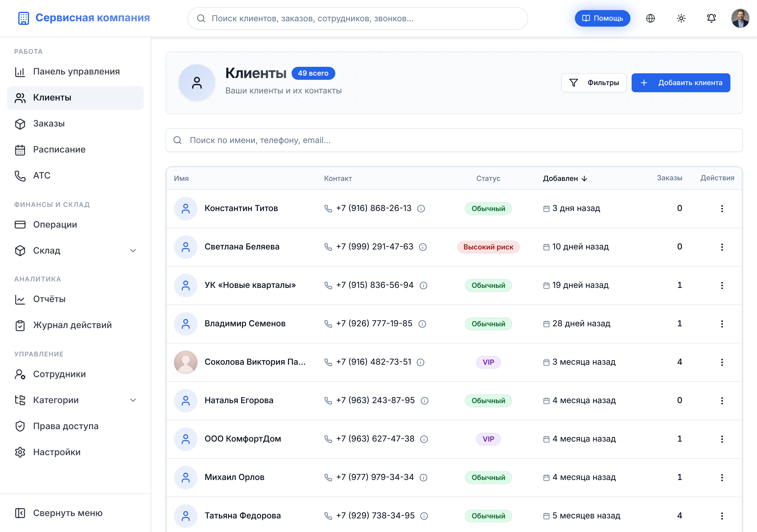Open Панель управления in sidebar

[x=75, y=72]
